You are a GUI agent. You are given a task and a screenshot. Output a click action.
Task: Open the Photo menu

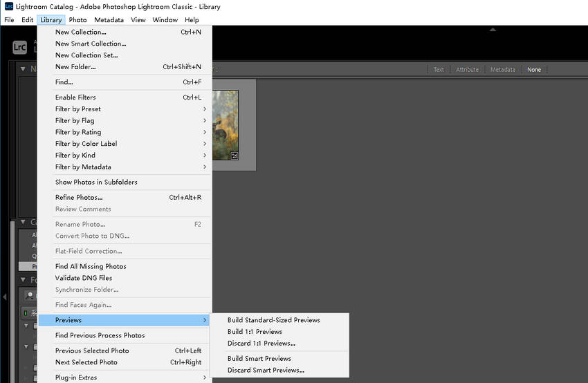(77, 20)
